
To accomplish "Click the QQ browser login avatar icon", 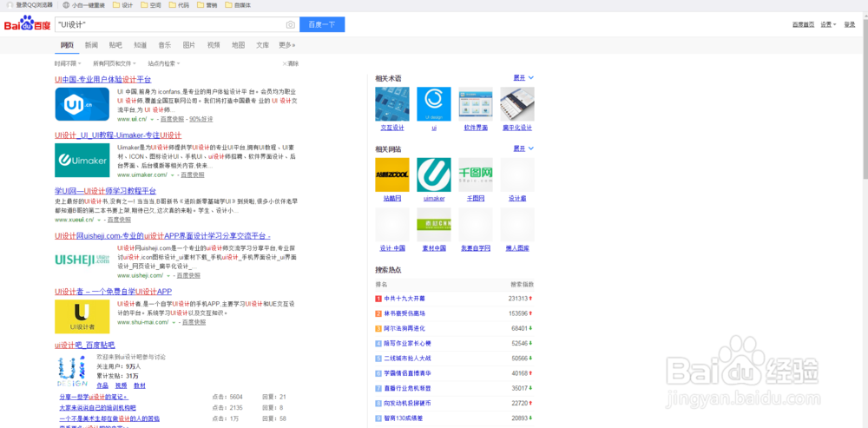I will (x=10, y=5).
